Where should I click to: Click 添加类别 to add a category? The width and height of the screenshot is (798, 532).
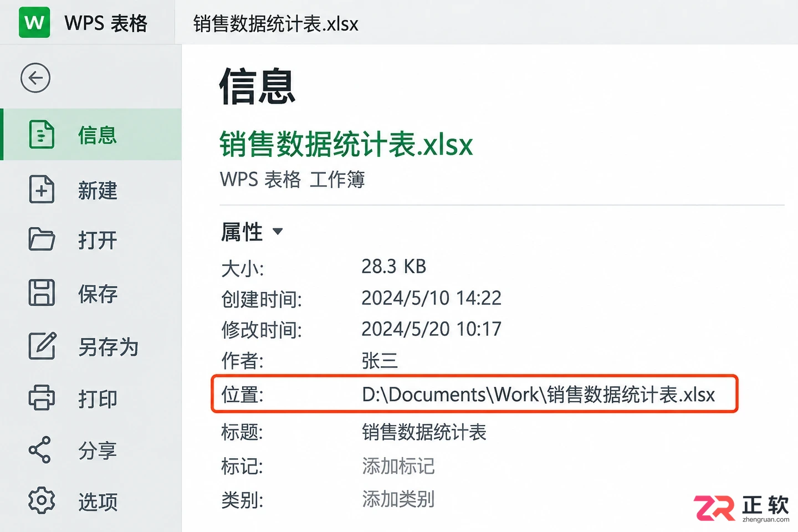pyautogui.click(x=398, y=499)
